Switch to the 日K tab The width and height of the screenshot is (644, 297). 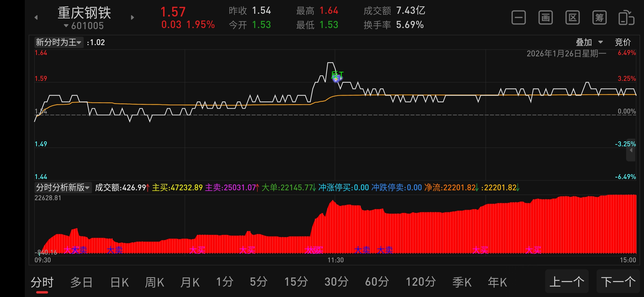click(119, 282)
